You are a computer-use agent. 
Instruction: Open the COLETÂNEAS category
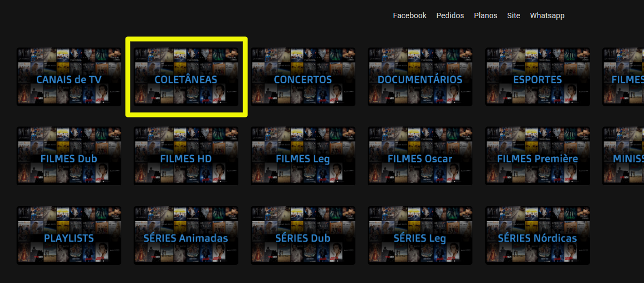tap(186, 77)
